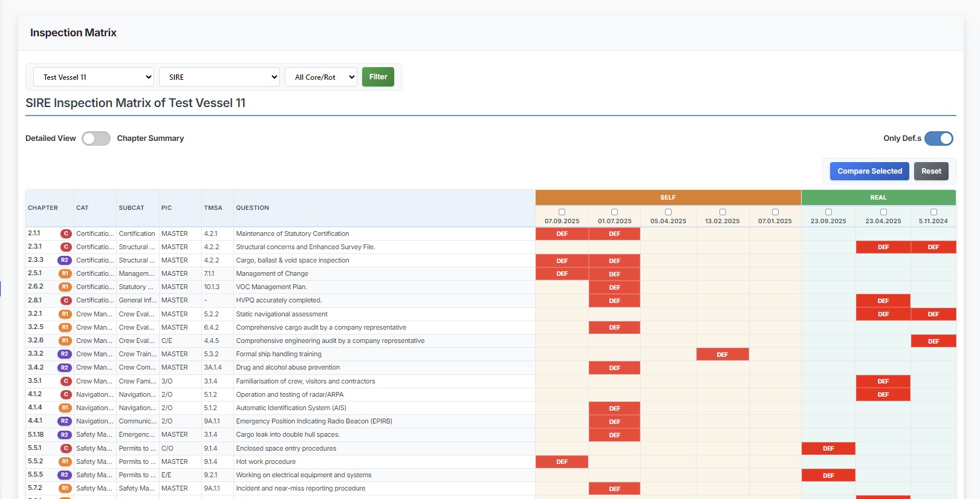This screenshot has height=499, width=980.
Task: Click the QUESTION column header
Action: coord(253,208)
